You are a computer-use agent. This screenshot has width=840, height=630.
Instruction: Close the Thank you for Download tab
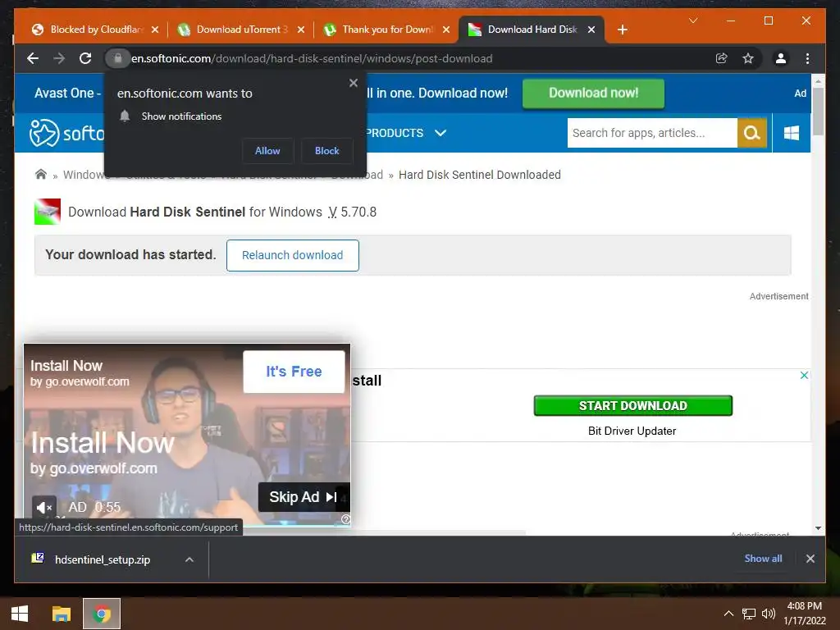click(446, 30)
